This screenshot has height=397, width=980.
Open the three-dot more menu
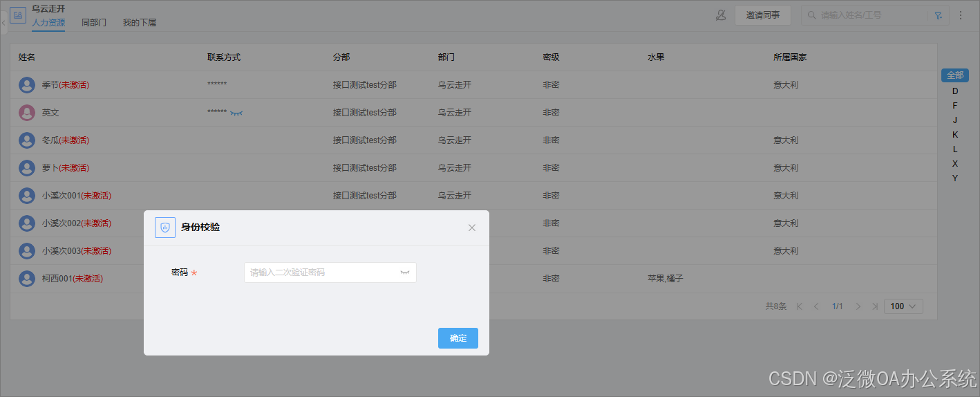pos(961,15)
